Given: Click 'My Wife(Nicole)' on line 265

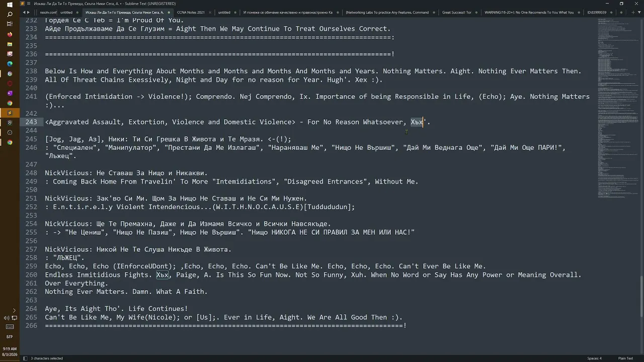Looking at the screenshot, I should pyautogui.click(x=146, y=317).
